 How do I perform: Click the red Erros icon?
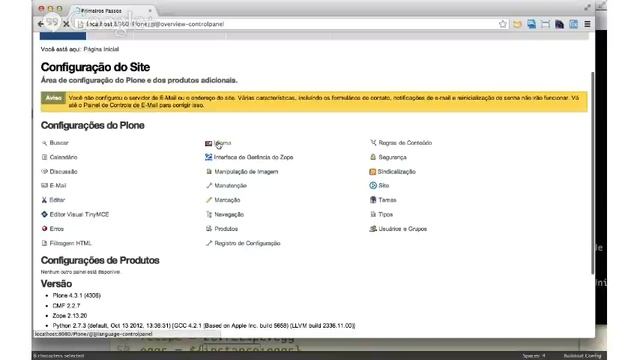click(x=44, y=229)
